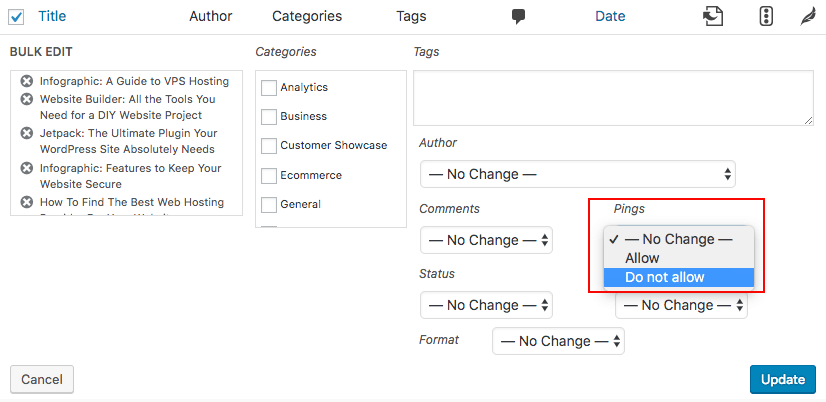826x402 pixels.
Task: Select 'Allow' in Pings menu
Action: click(x=679, y=258)
